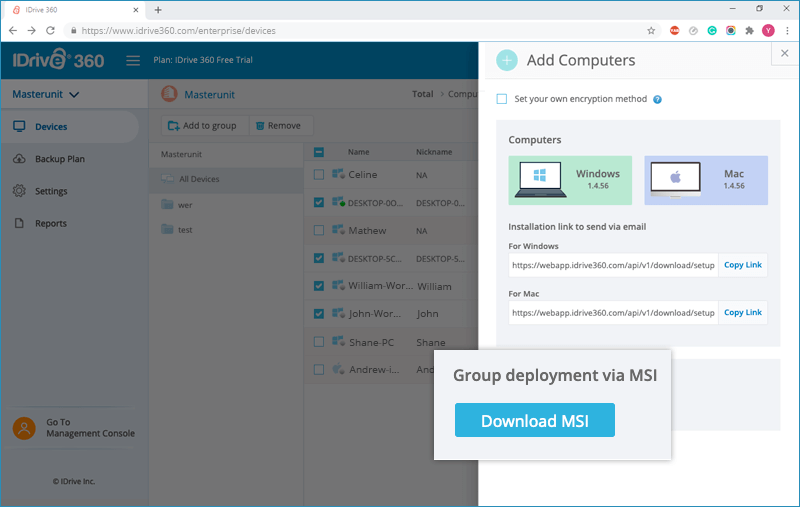This screenshot has width=800, height=507.
Task: Click the Masterunit building icon in header
Action: [x=169, y=94]
